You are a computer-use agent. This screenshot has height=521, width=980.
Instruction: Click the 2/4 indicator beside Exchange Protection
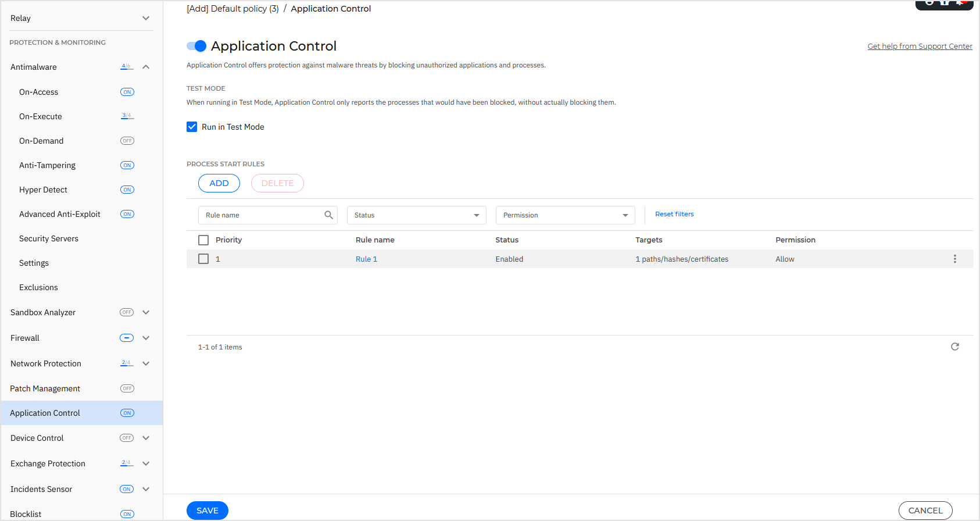127,463
